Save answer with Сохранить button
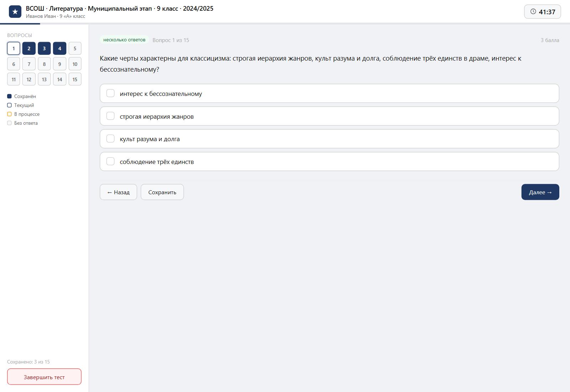Viewport: 570px width, 392px height. pos(162,192)
